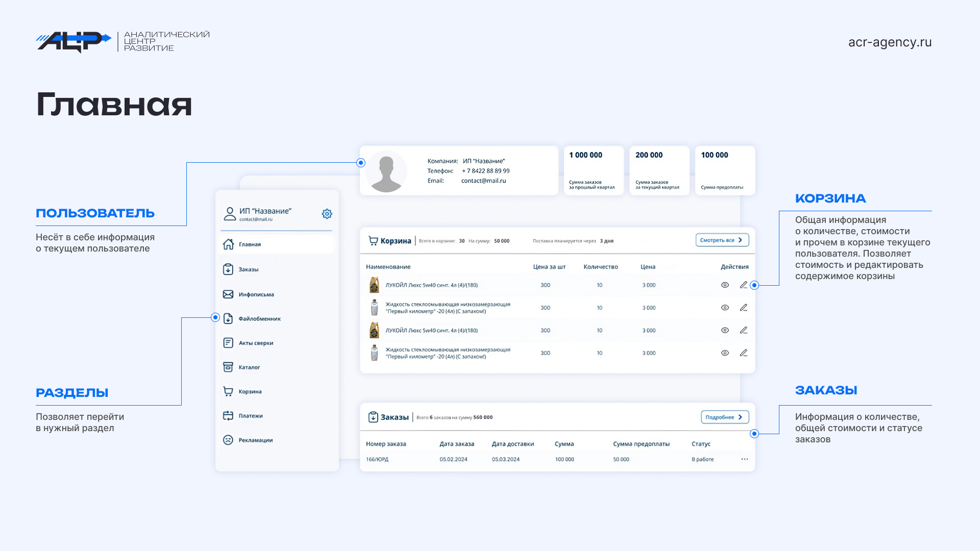Click the Платежи calendar icon
Viewport: 980px width, 551px height.
(x=228, y=416)
